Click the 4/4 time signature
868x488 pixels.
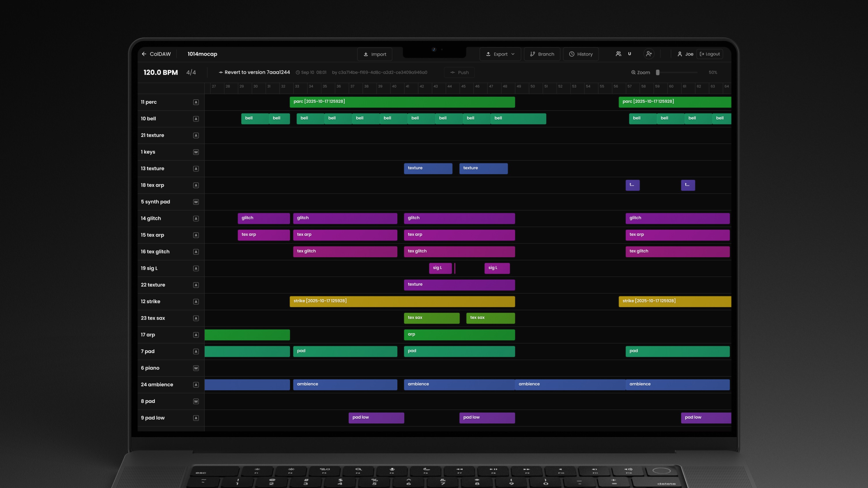tap(191, 72)
